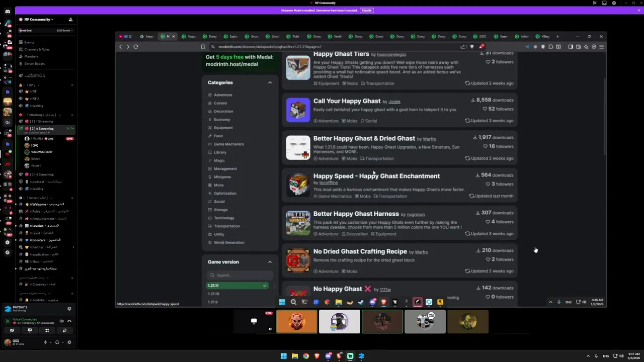The height and width of the screenshot is (362, 644).
Task: Reload the streamed browser page
Action: pyautogui.click(x=136, y=46)
